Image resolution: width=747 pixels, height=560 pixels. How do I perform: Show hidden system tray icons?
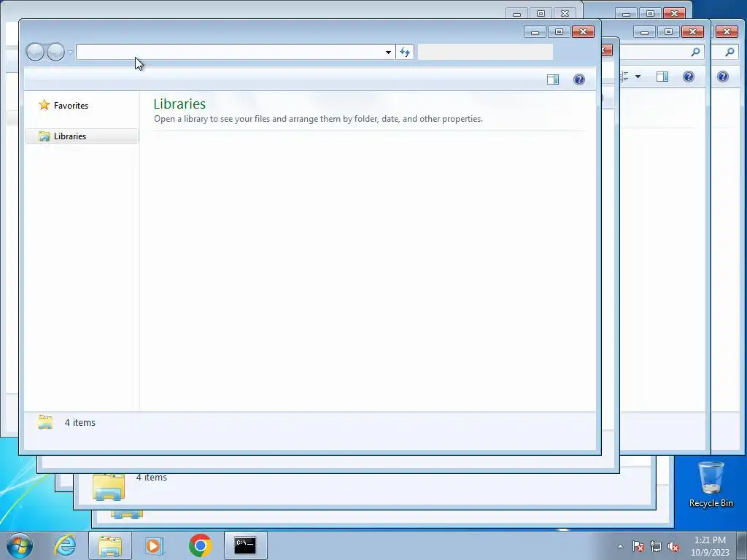pos(620,546)
